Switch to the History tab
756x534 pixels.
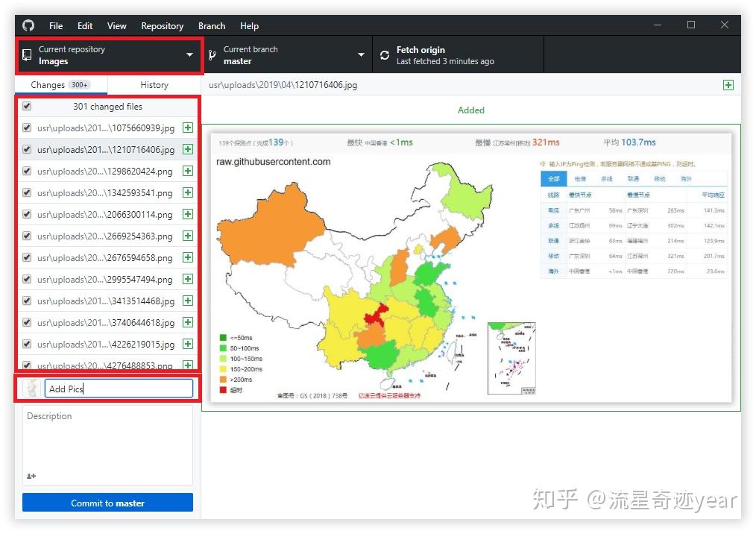coord(154,84)
